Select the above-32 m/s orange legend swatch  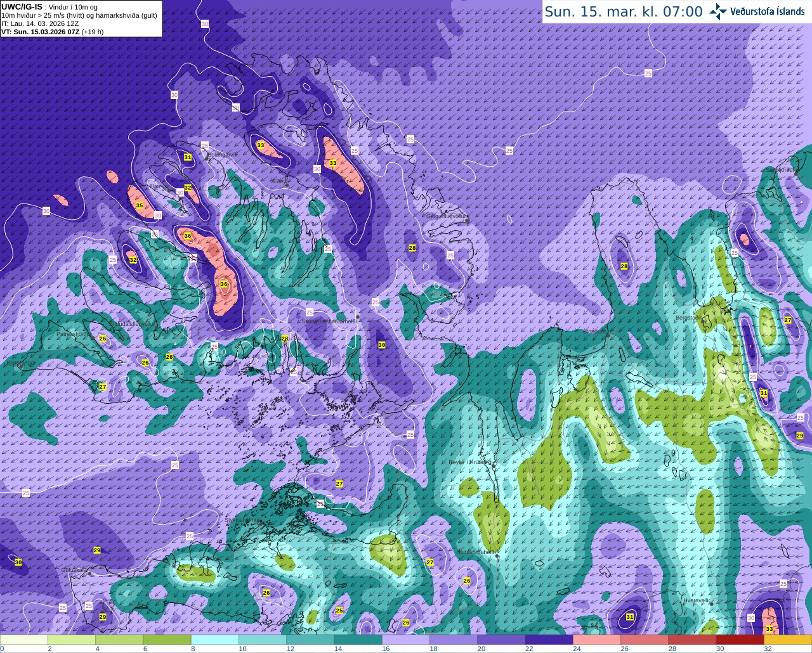[788, 640]
